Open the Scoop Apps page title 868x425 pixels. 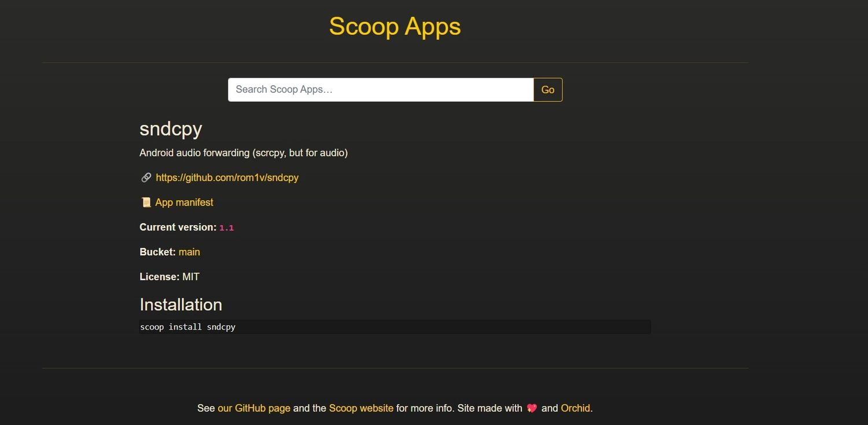395,27
